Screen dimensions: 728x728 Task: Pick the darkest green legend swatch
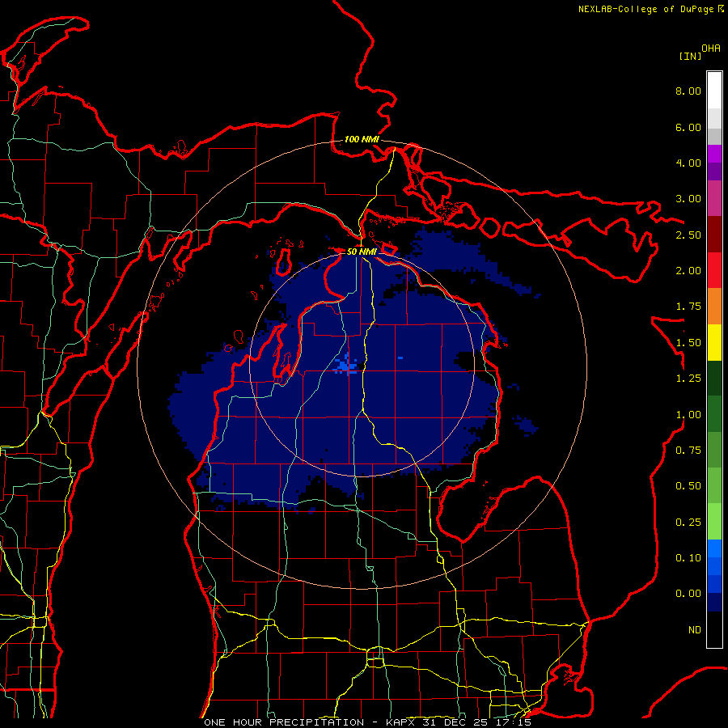pos(714,379)
